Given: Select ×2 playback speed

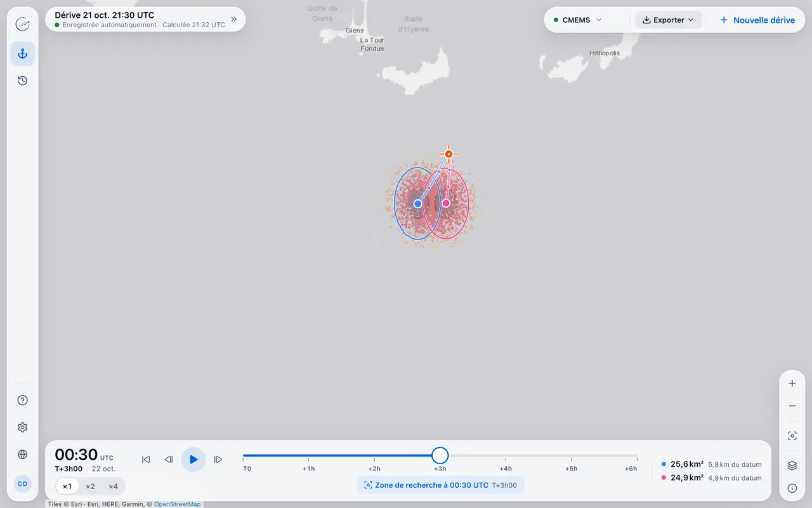Looking at the screenshot, I should point(90,486).
